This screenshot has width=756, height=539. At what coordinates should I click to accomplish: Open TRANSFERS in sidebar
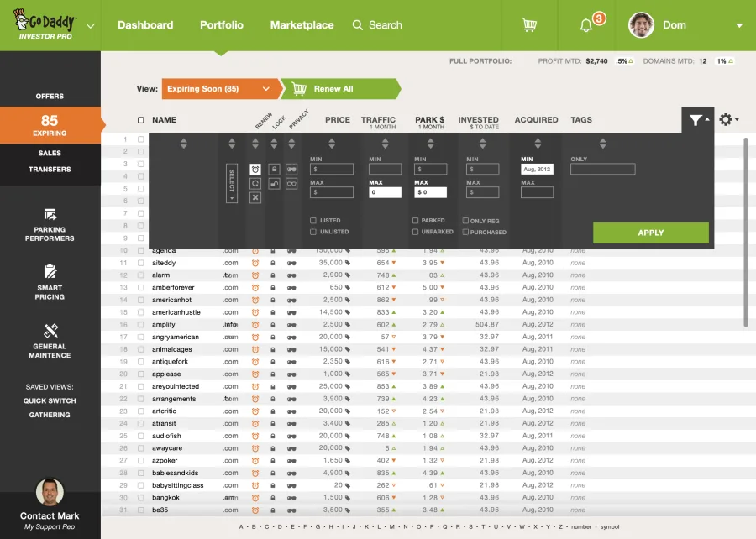pyautogui.click(x=50, y=170)
